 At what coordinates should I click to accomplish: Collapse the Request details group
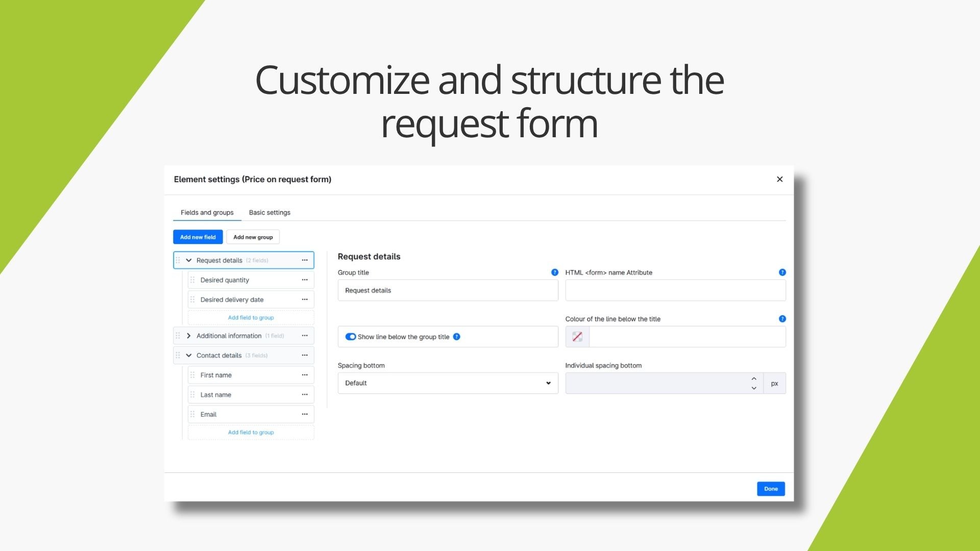[189, 260]
